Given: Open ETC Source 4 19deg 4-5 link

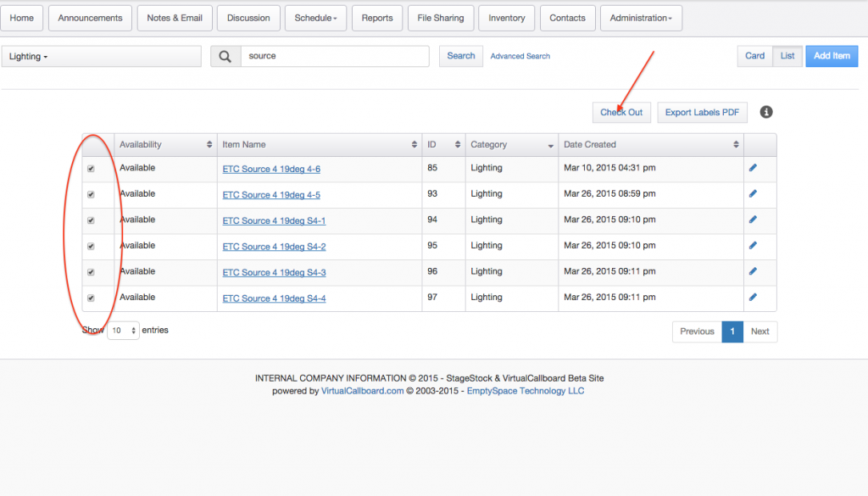Looking at the screenshot, I should pos(271,195).
